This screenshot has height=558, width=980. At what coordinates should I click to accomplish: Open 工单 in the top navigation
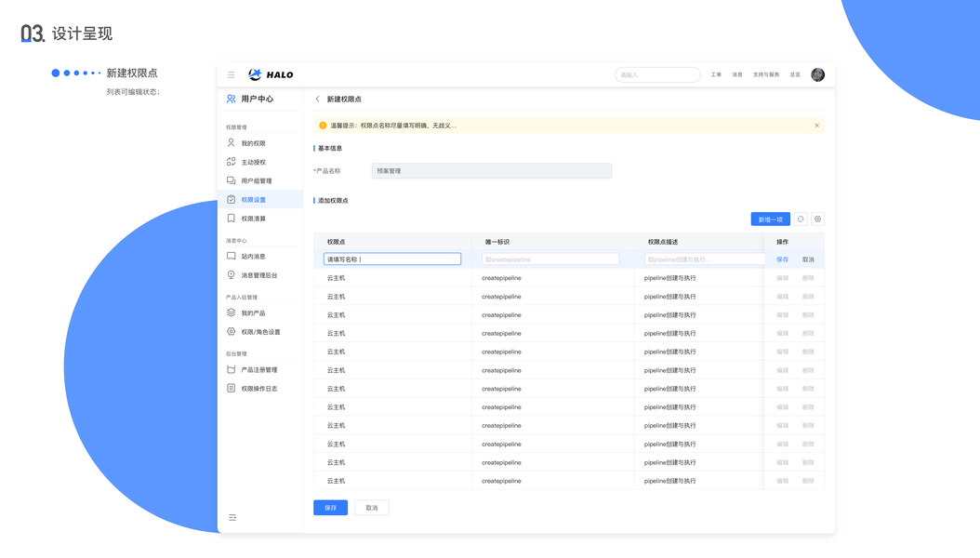tap(716, 75)
